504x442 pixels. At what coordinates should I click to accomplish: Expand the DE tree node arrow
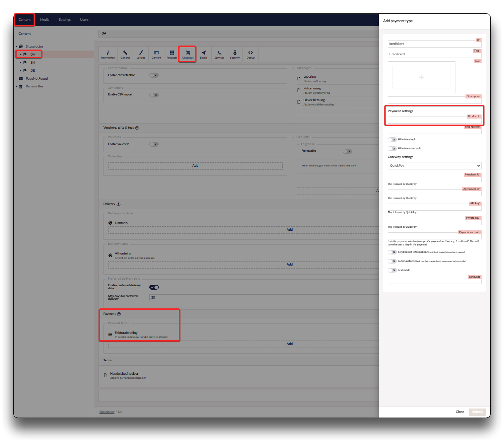pos(21,71)
